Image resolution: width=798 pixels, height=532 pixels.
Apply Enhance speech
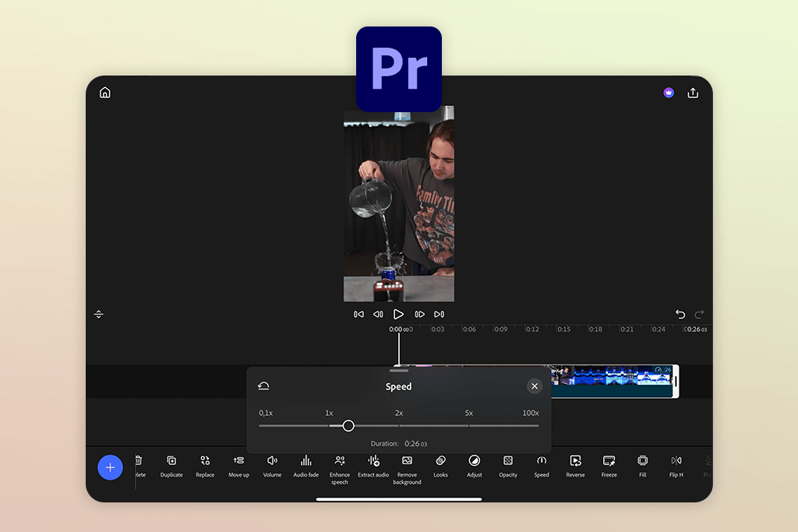click(340, 470)
